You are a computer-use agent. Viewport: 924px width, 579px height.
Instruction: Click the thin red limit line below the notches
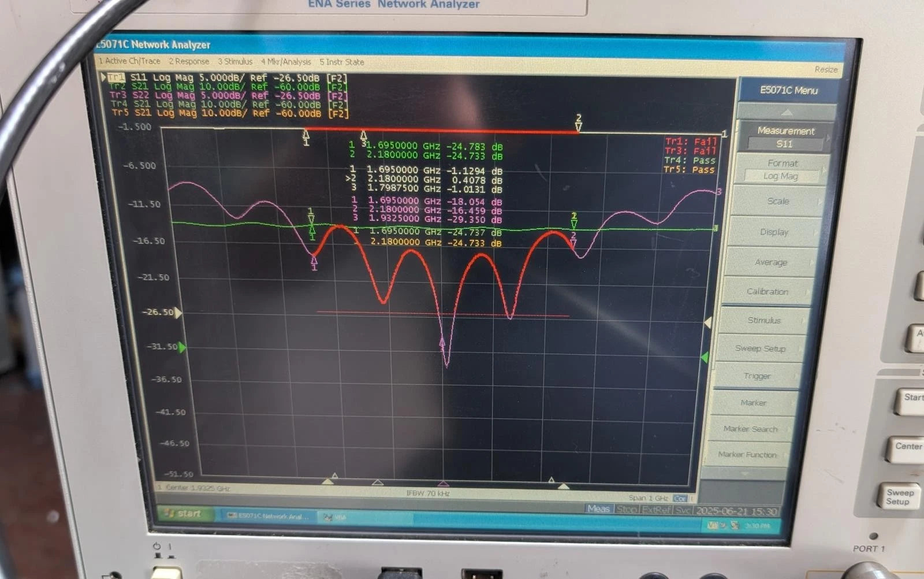443,314
